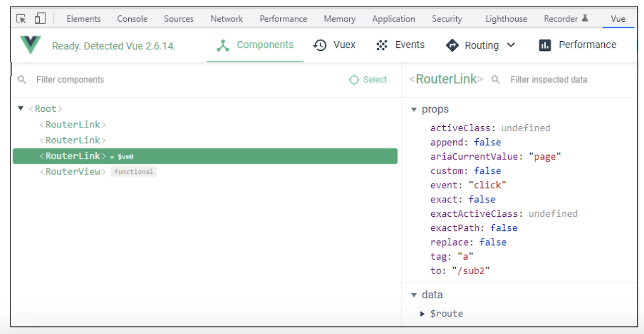Collapse the data section
Screen dimensions: 644x334
(414, 295)
